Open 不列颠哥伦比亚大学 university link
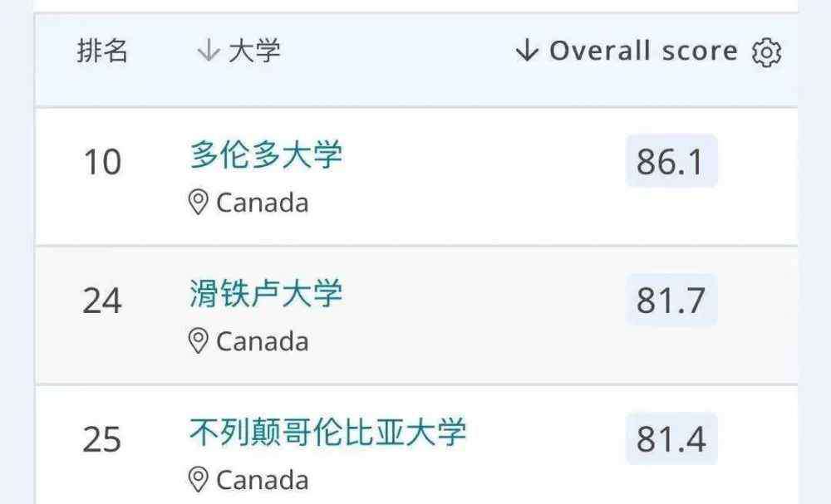 pyautogui.click(x=328, y=432)
